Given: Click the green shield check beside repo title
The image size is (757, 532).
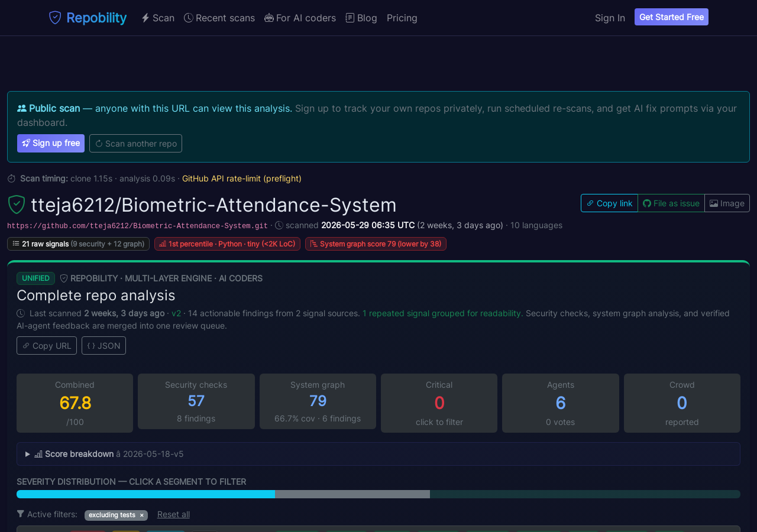Looking at the screenshot, I should point(17,205).
